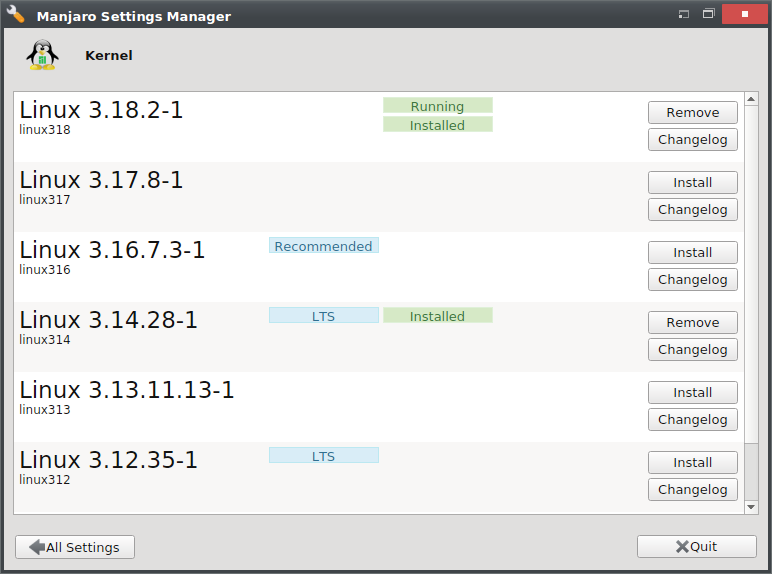Open Changelog for Linux 3.18.2-1

coord(692,140)
